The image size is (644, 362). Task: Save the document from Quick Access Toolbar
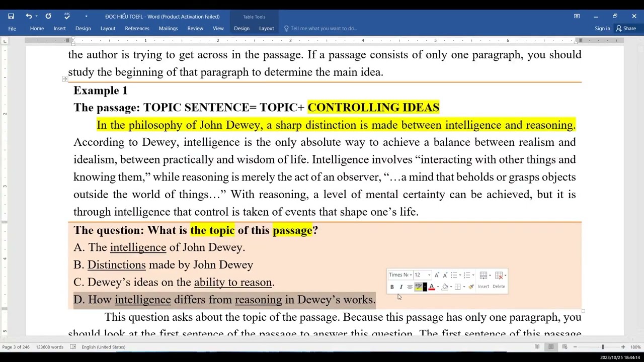11,16
